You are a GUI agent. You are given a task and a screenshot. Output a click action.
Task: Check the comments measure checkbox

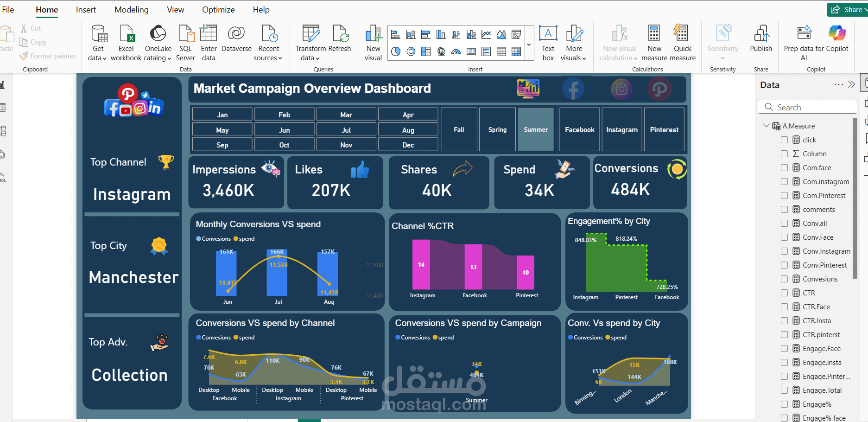[784, 209]
